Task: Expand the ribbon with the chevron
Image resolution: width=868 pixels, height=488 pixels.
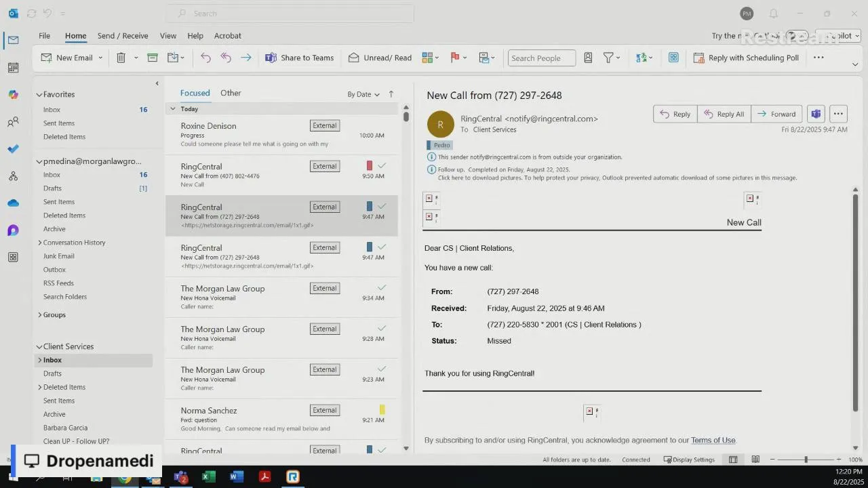Action: click(855, 64)
